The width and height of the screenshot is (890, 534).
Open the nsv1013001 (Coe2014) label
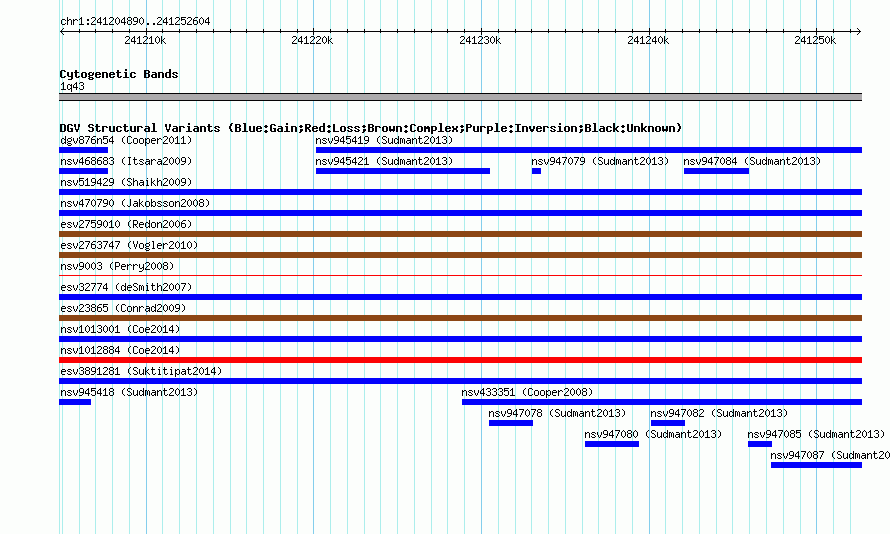coord(120,329)
